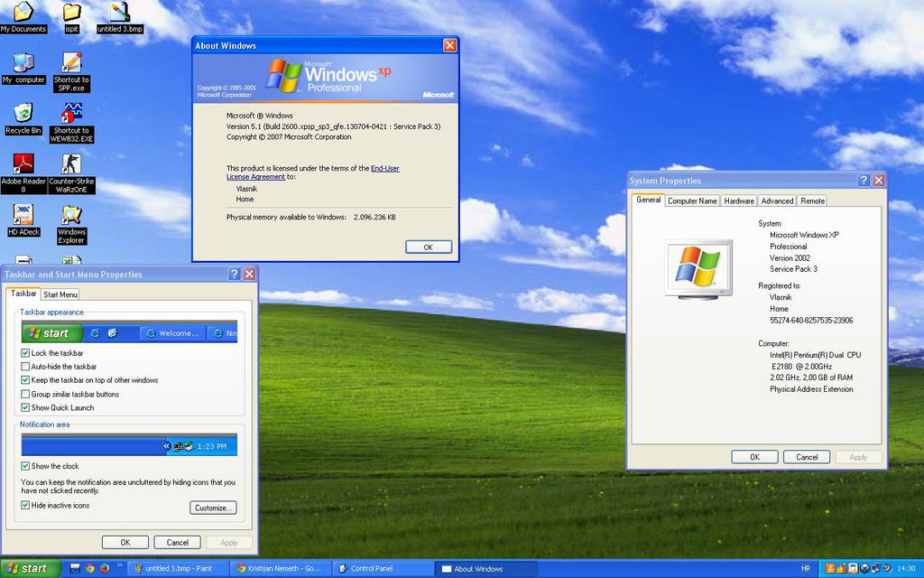This screenshot has width=924, height=578.
Task: Enable Auto-hide the taskbar
Action: 25,367
